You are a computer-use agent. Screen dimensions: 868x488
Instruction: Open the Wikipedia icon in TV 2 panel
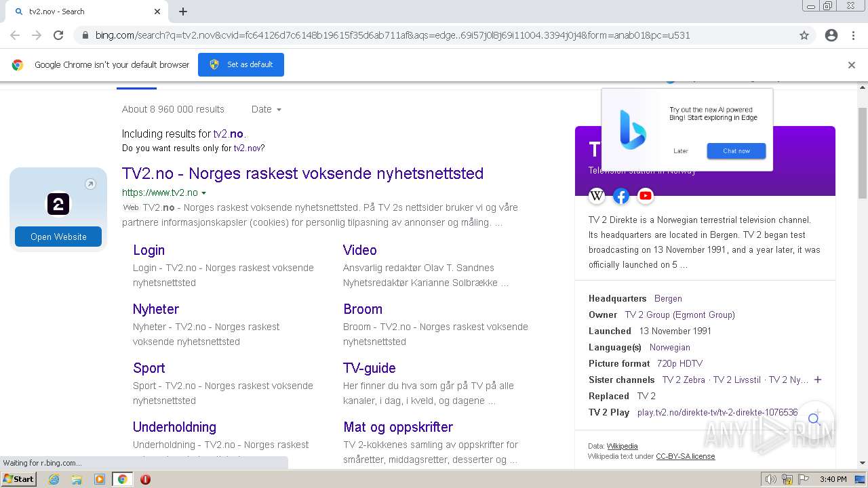(597, 196)
